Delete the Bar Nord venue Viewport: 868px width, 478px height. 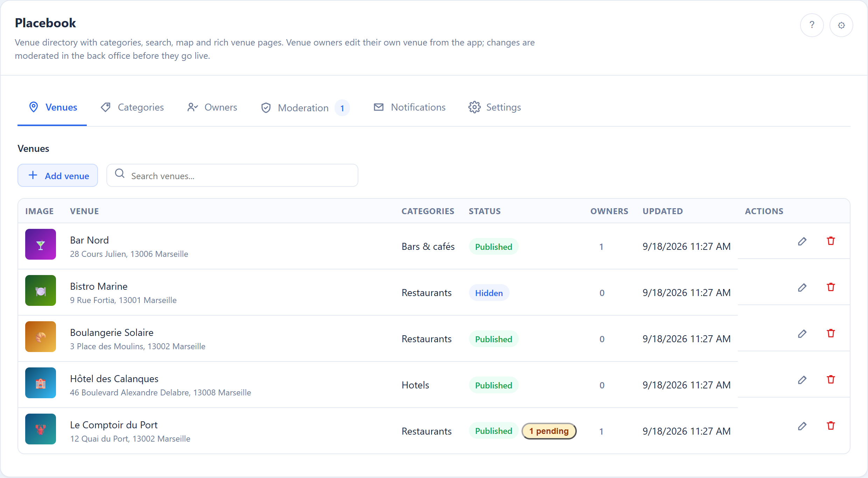click(x=831, y=241)
